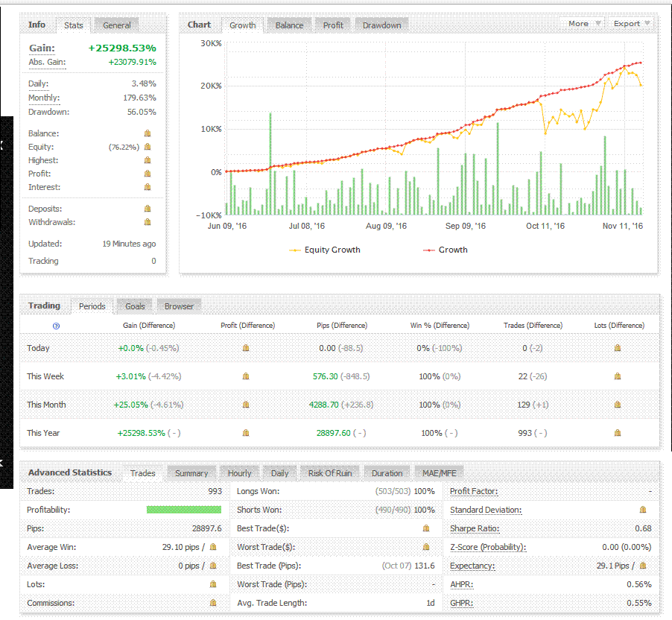Select the Goals tab in Trading panel
The height and width of the screenshot is (620, 672).
[135, 306]
